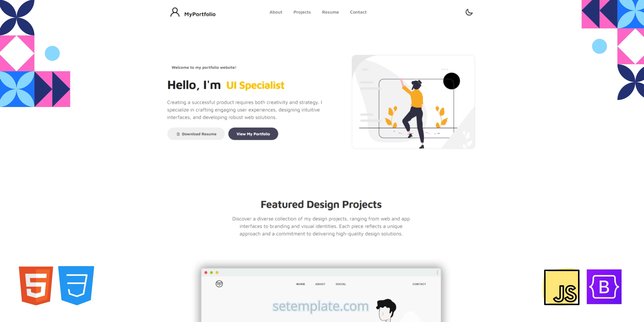The height and width of the screenshot is (322, 644).
Task: Expand the Projects navigation menu item
Action: point(302,12)
